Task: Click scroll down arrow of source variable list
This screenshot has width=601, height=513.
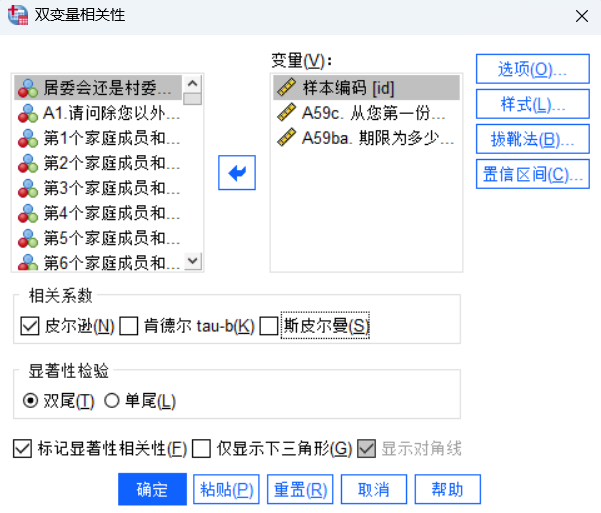Action: click(x=193, y=261)
